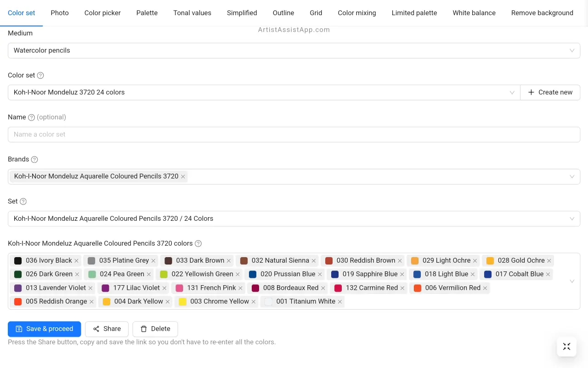Expand the Brands multi-select dropdown arrow
The image size is (588, 368).
pos(572,177)
